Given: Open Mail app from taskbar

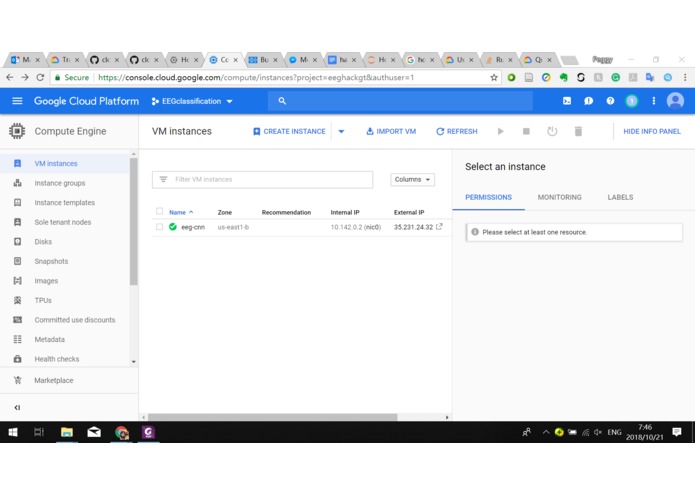Looking at the screenshot, I should (x=94, y=432).
